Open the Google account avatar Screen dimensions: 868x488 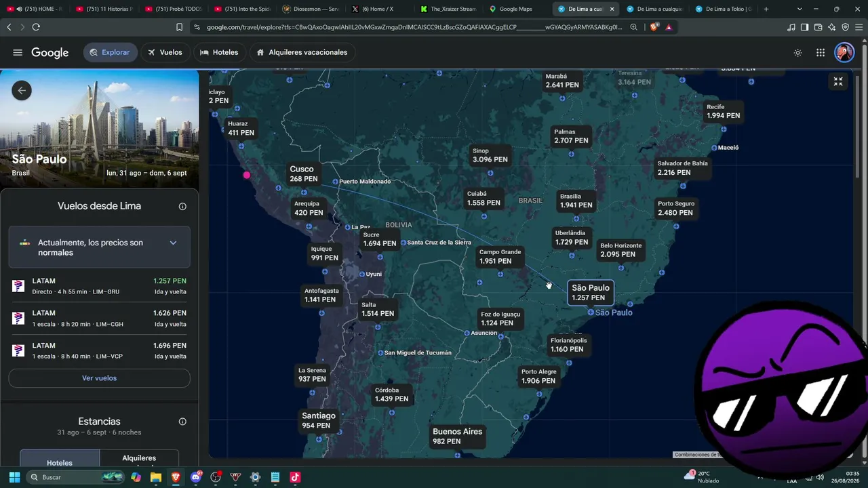point(844,52)
